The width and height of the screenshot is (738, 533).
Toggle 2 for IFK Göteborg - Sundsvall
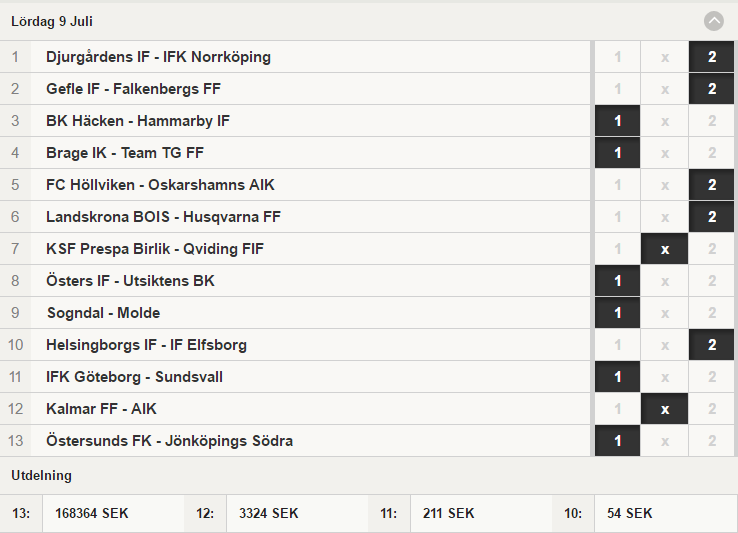click(x=712, y=377)
